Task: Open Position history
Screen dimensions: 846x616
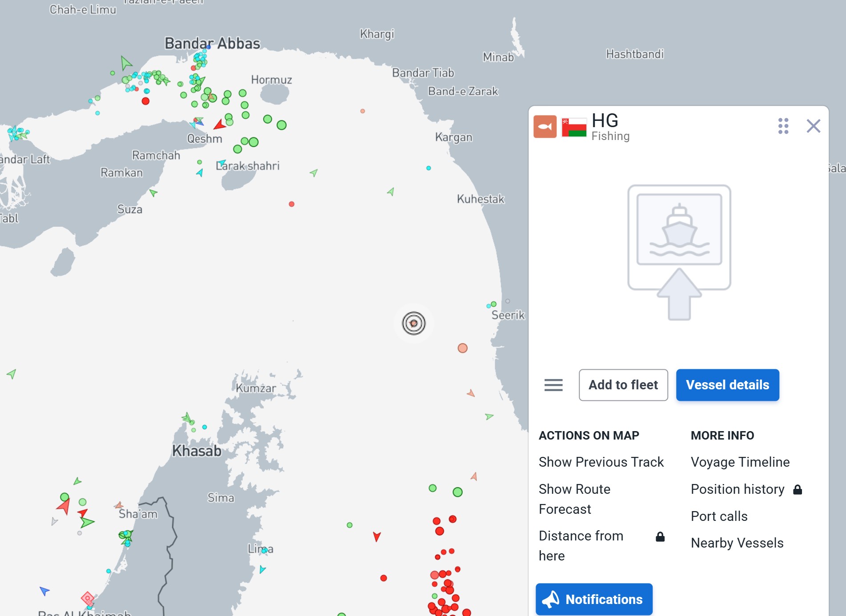Action: click(x=738, y=489)
